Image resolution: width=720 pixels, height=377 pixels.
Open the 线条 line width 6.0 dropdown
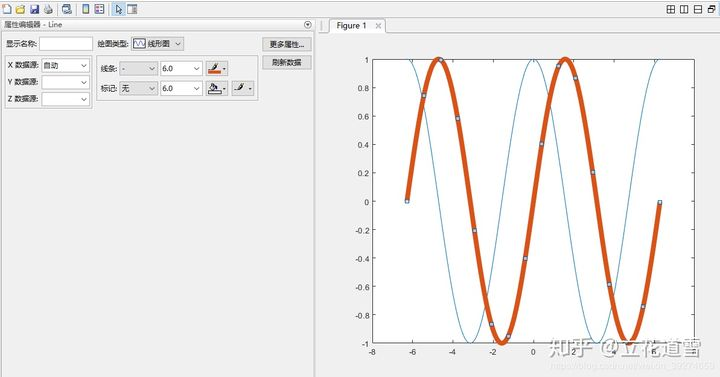[181, 68]
